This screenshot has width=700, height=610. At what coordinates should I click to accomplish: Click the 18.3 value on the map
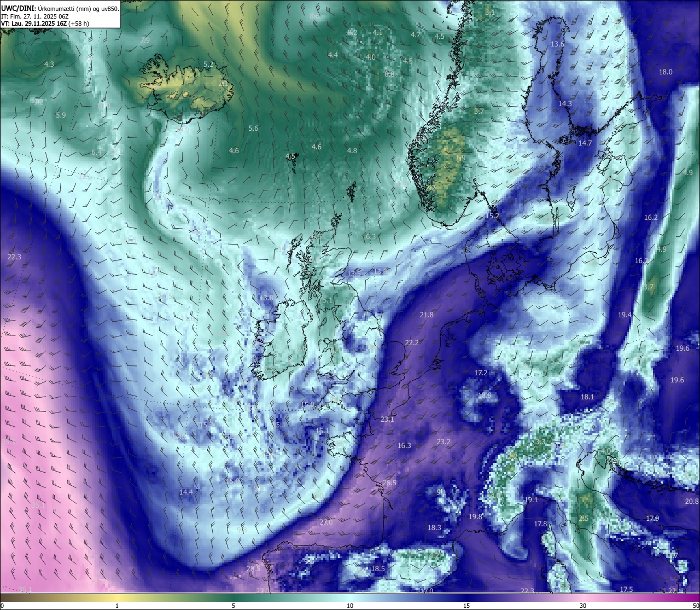pos(434,528)
